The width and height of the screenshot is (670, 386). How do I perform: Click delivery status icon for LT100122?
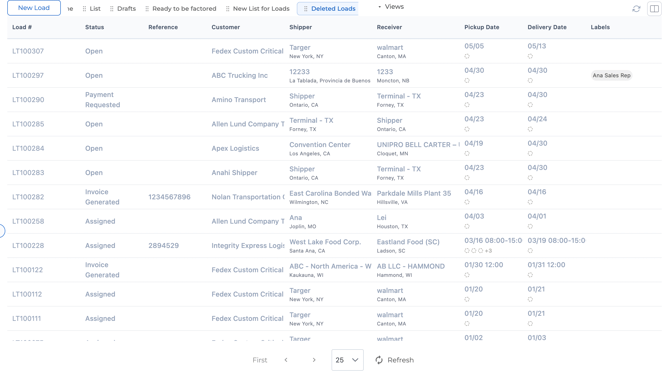tap(530, 275)
